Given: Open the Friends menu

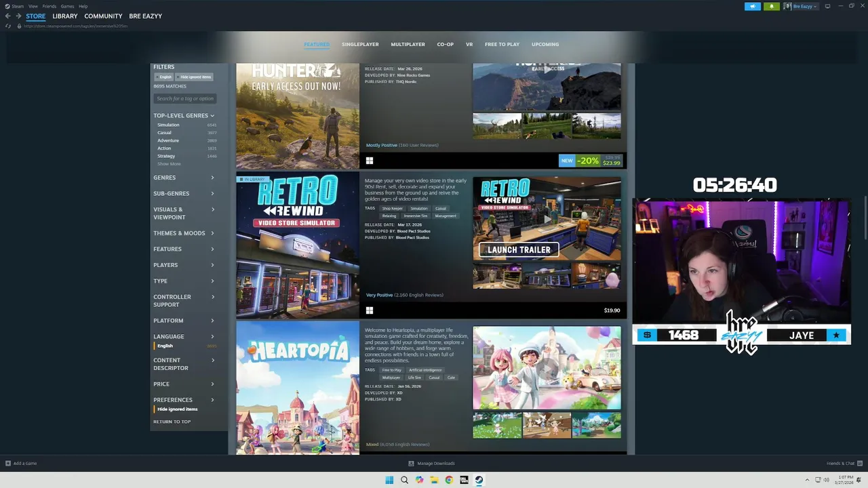Looking at the screenshot, I should click(x=50, y=6).
